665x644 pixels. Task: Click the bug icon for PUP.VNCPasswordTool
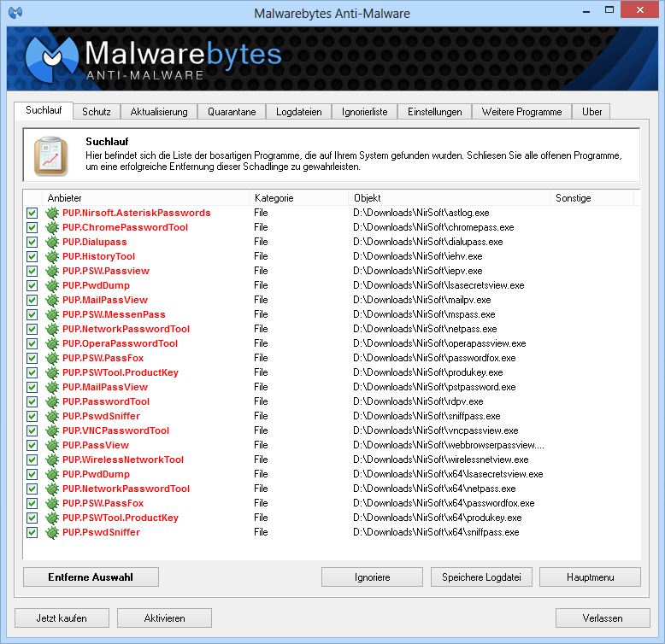coord(52,430)
